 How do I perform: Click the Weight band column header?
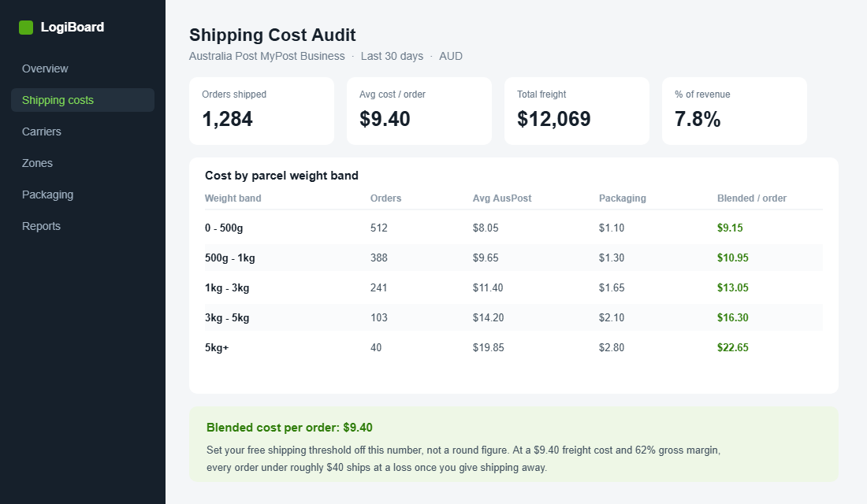(233, 198)
